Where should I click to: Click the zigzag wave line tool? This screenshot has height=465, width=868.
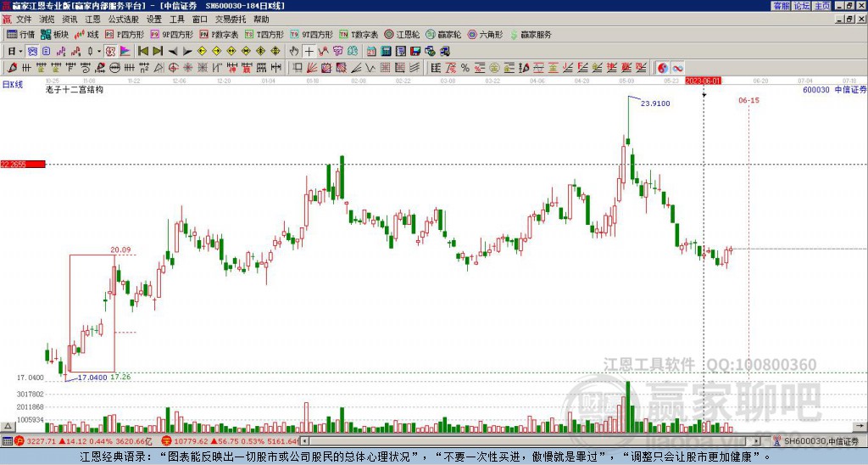pos(370,68)
